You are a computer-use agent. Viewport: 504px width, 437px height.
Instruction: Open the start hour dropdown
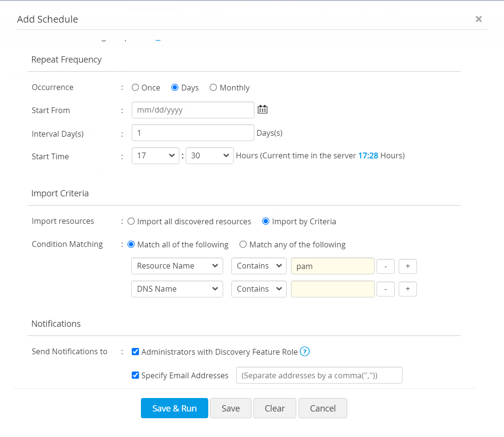[x=155, y=156]
